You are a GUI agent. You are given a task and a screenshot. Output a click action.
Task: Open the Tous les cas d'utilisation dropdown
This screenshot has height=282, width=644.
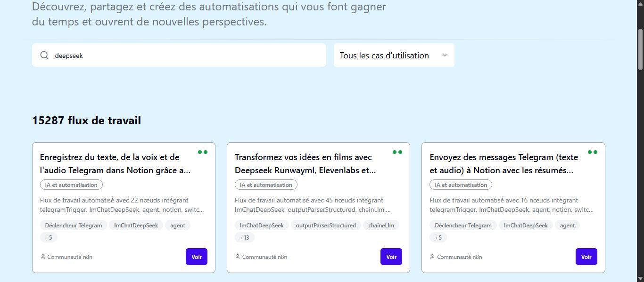(394, 55)
